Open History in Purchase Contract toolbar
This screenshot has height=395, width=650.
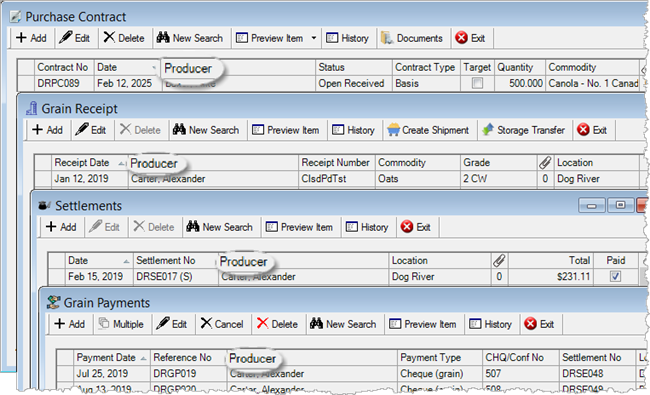347,38
